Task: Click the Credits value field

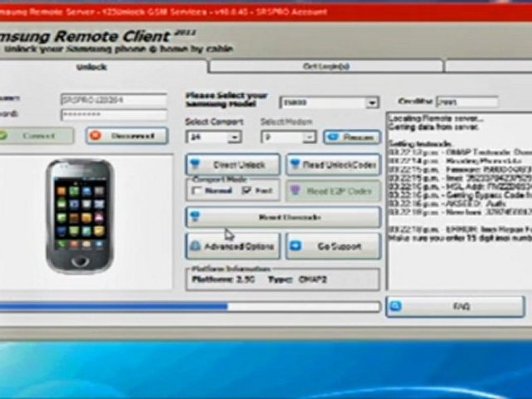Action: coord(467,102)
